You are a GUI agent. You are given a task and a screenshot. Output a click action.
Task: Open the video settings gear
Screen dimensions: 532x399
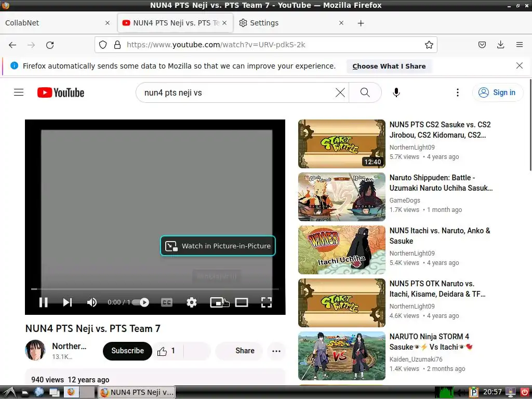coord(192,302)
